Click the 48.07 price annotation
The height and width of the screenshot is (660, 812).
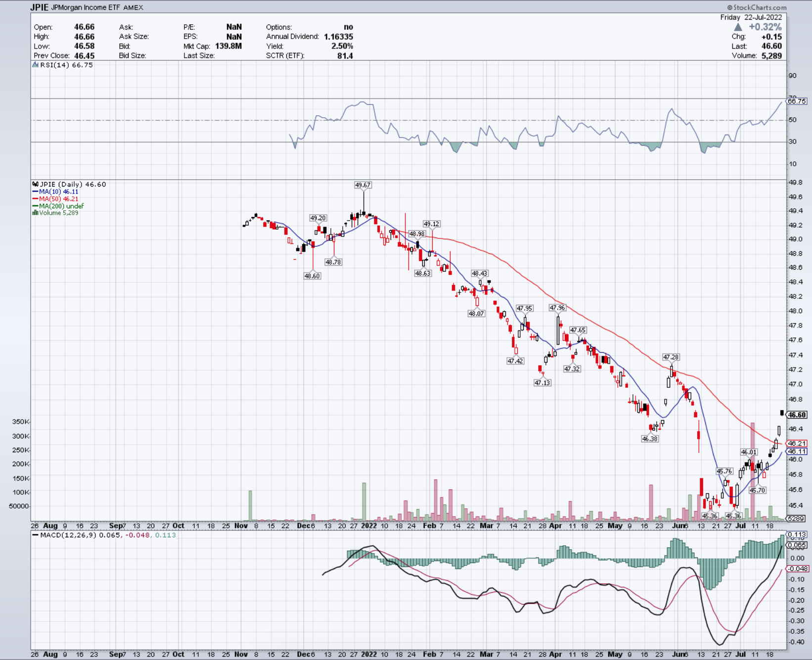476,314
